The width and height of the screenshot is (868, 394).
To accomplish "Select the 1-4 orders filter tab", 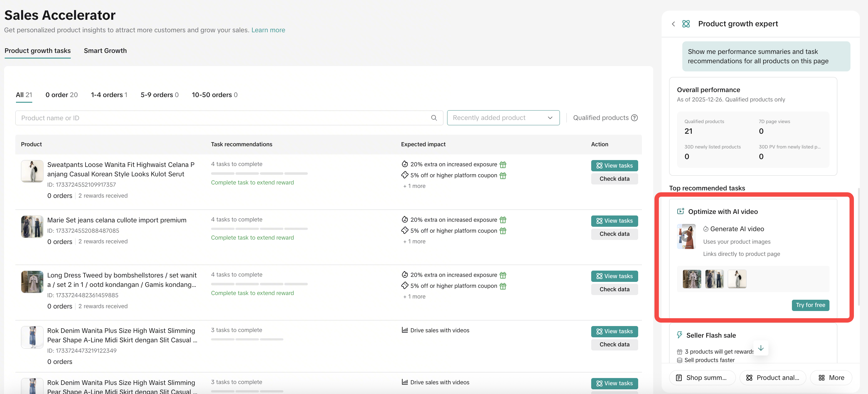I will tap(109, 95).
